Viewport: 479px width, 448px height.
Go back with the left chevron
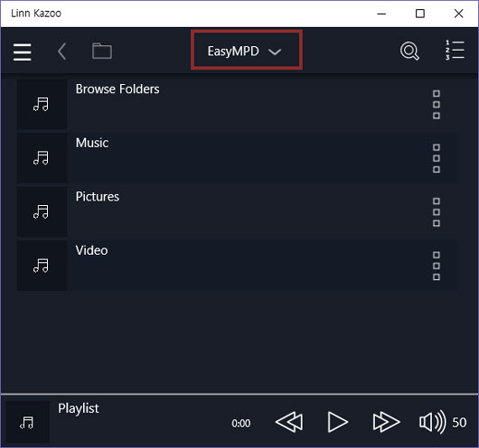pos(62,51)
